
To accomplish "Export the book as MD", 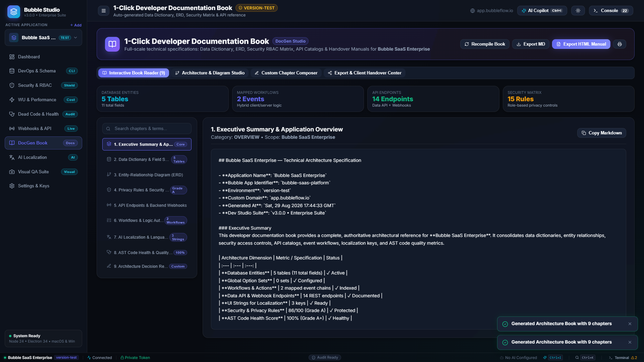I will pyautogui.click(x=531, y=44).
